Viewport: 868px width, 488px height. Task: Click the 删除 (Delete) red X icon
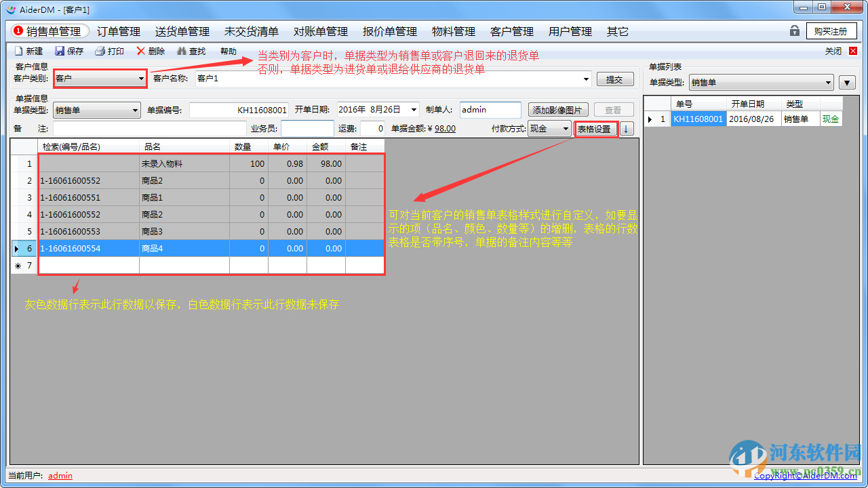tap(140, 51)
